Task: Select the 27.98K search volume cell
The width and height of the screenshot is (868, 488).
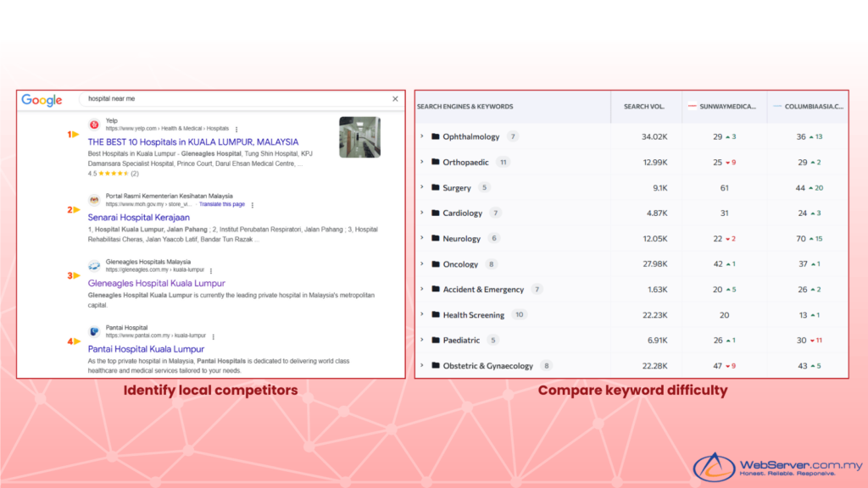Action: tap(655, 264)
